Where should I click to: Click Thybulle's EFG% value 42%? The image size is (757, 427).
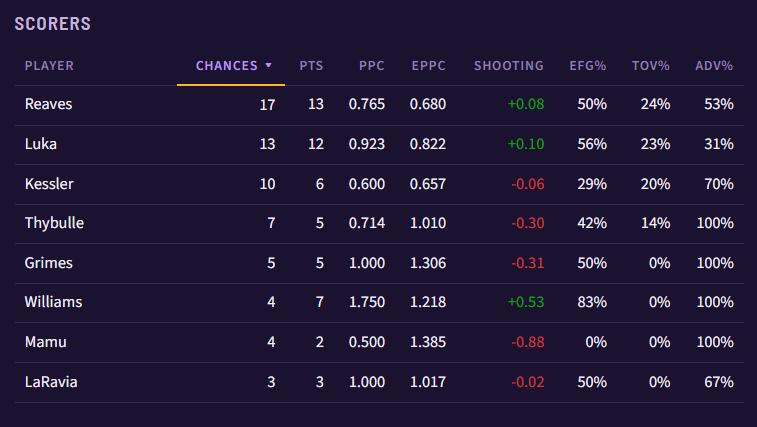pos(592,223)
